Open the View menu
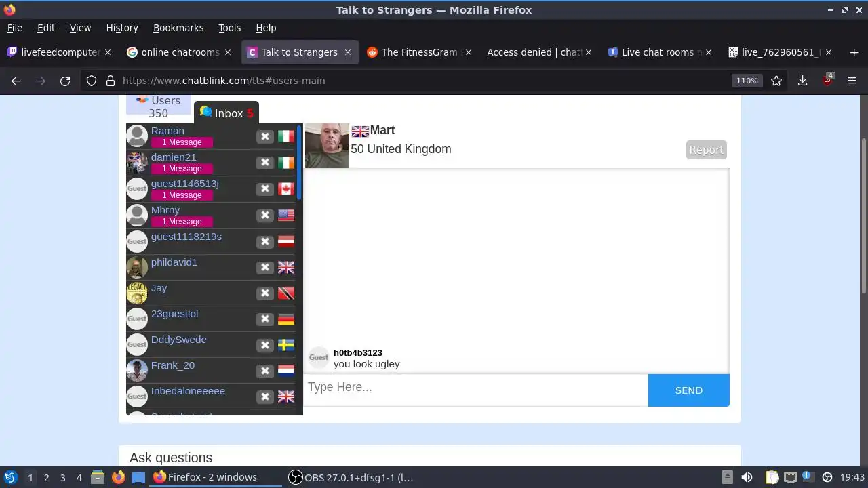Viewport: 868px width, 488px height. pyautogui.click(x=80, y=28)
